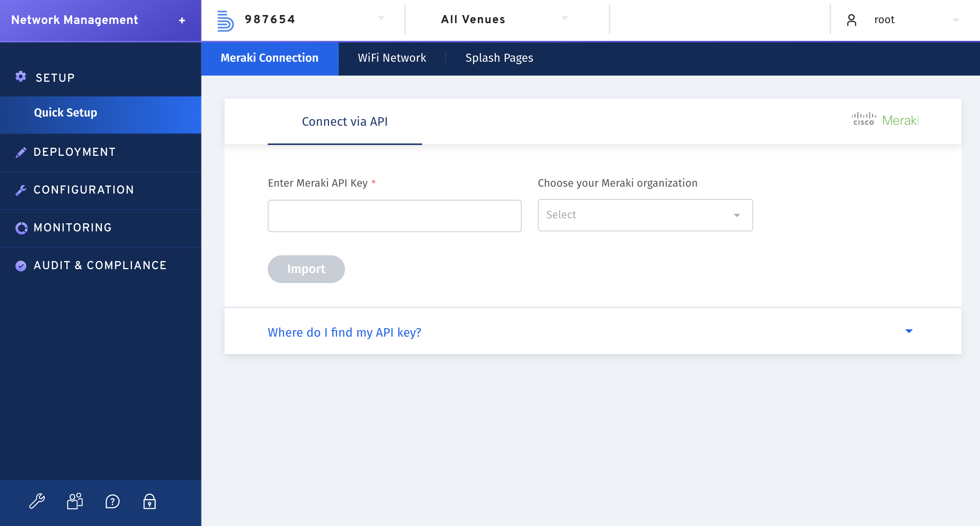
Task: Open Monitoring via its chart icon
Action: [x=21, y=228]
